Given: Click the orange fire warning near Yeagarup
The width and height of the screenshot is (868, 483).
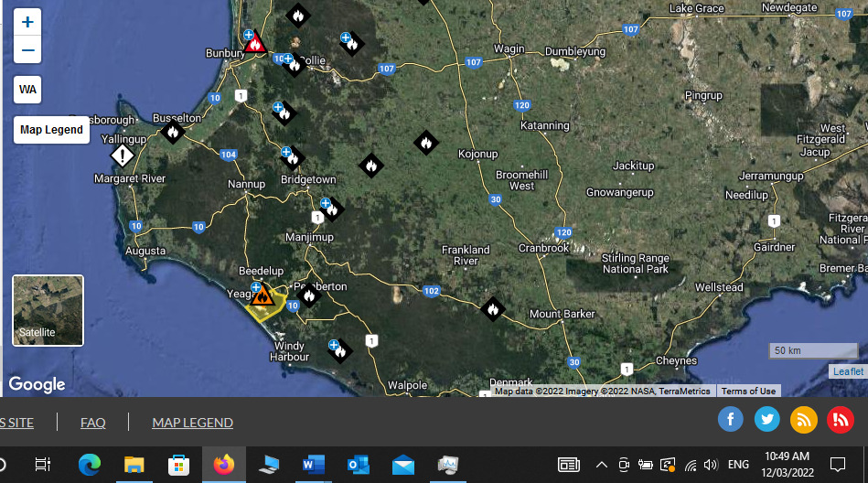Looking at the screenshot, I should tap(263, 296).
